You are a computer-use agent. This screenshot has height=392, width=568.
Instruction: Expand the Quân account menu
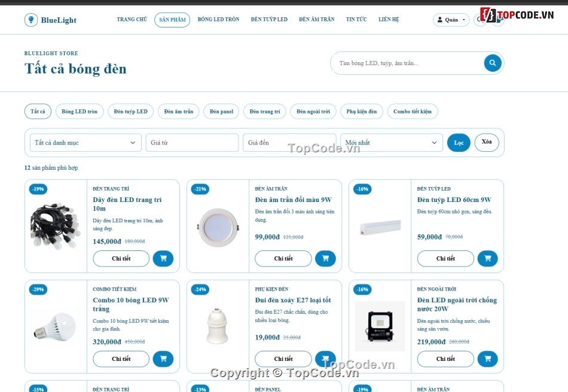coord(451,20)
